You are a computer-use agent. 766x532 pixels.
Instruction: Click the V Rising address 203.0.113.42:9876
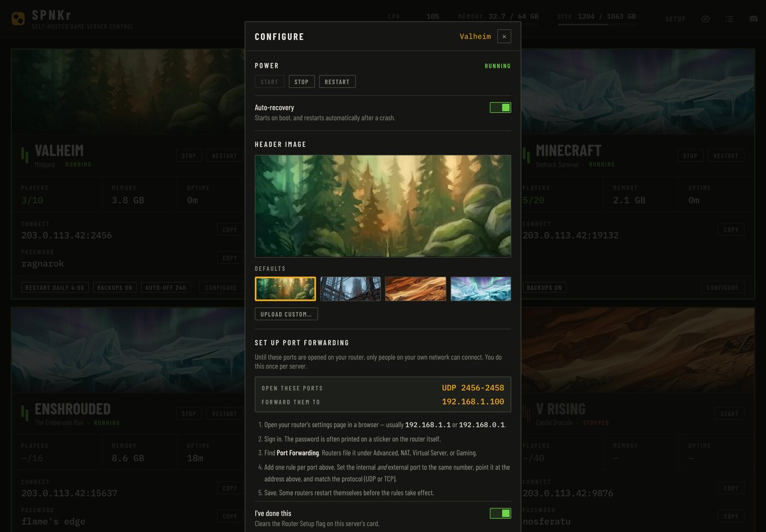568,493
